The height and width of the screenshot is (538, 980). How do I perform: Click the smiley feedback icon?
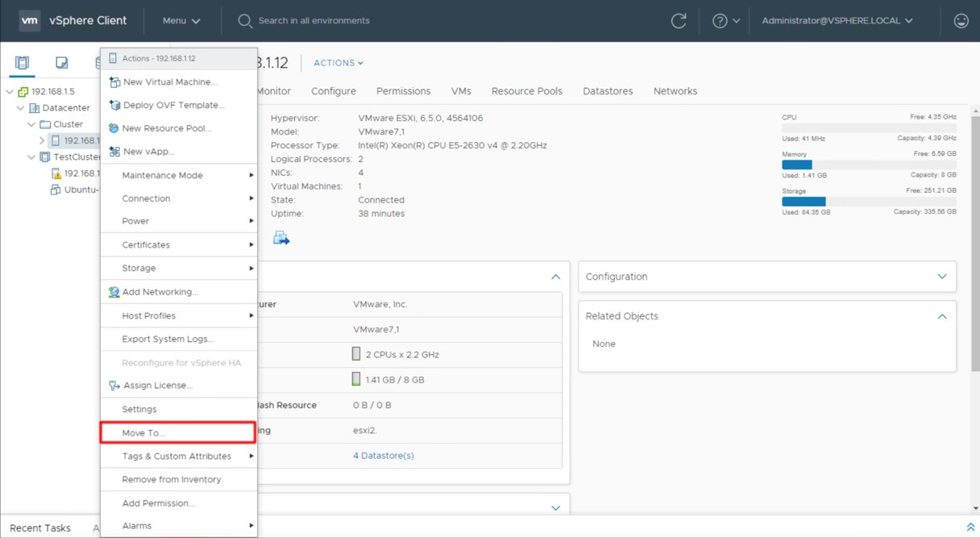(x=961, y=21)
